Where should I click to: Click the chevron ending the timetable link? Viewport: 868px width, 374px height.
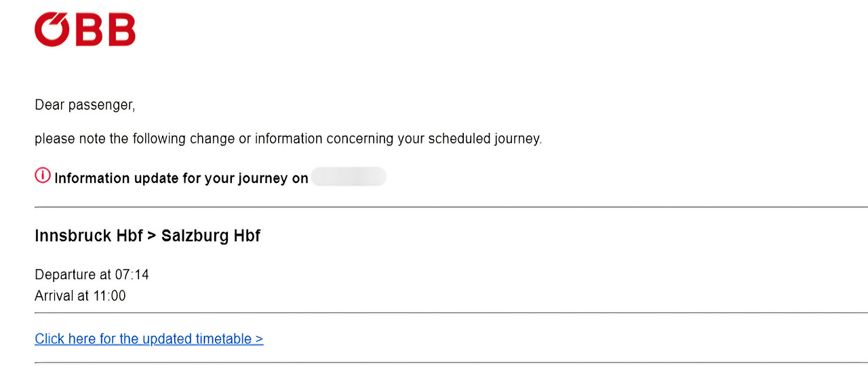[259, 339]
